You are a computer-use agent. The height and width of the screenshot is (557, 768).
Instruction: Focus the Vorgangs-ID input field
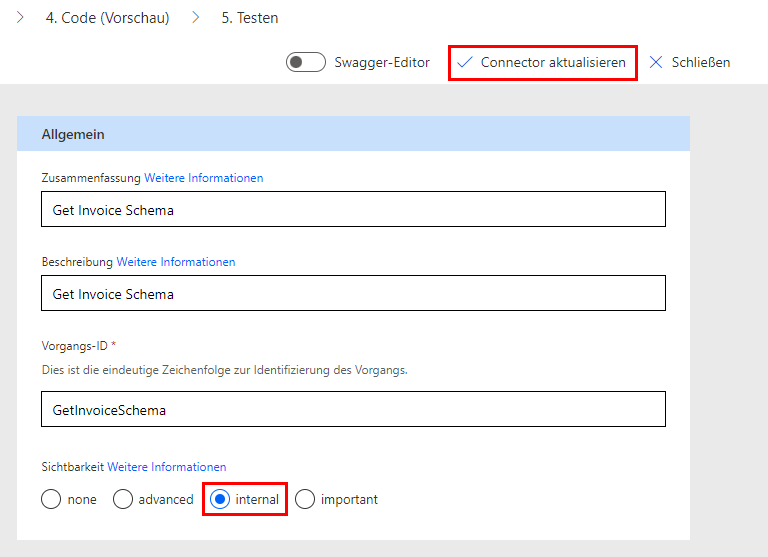click(x=353, y=410)
